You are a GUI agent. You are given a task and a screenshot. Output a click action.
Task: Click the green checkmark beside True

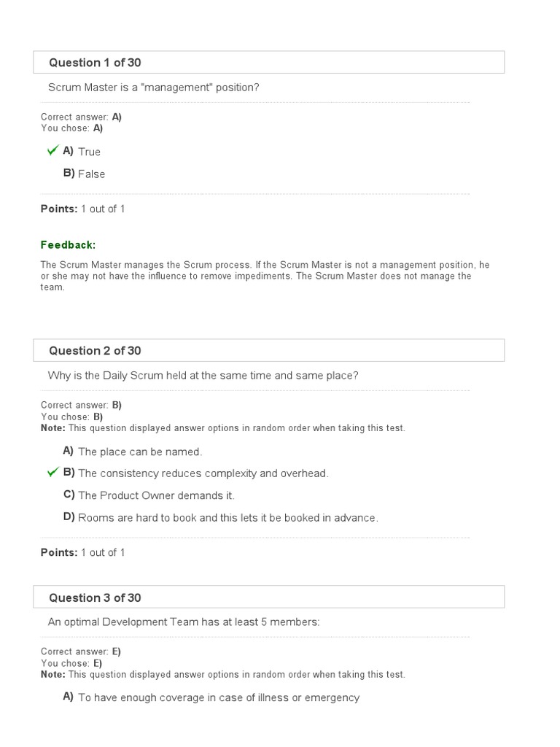pos(52,150)
